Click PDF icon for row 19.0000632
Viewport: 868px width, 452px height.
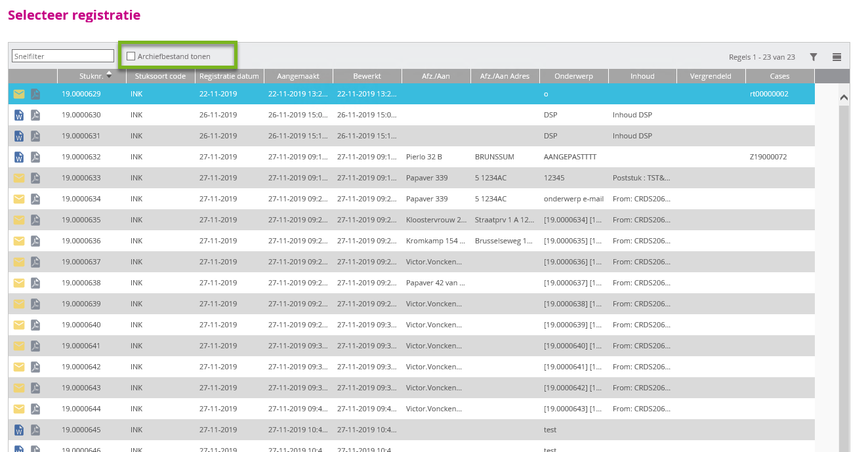pos(35,157)
